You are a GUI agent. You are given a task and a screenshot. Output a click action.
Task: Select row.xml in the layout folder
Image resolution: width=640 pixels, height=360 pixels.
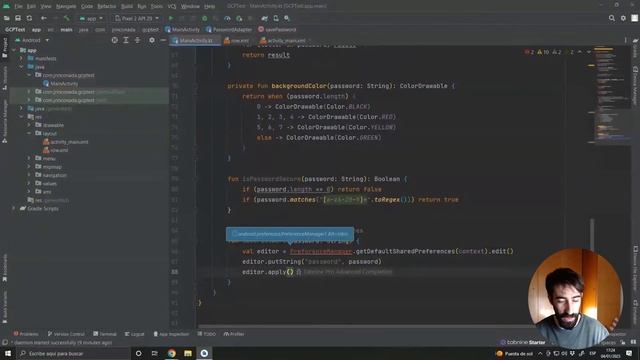(56, 150)
